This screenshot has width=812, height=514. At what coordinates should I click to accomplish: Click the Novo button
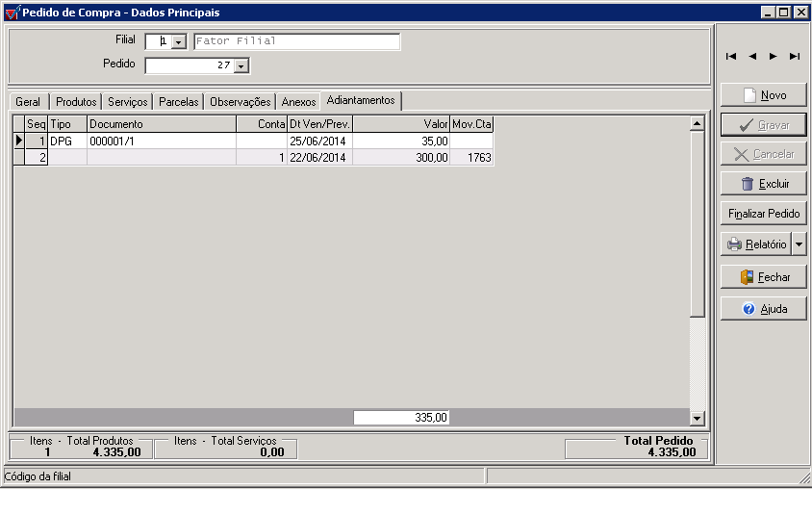click(763, 95)
